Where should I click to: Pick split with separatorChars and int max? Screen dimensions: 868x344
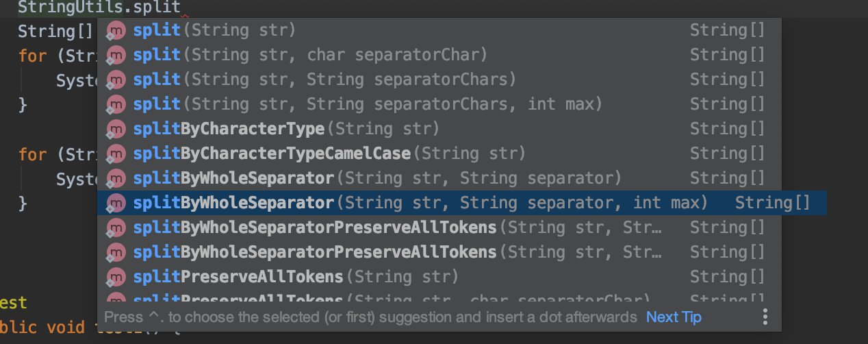coord(368,104)
